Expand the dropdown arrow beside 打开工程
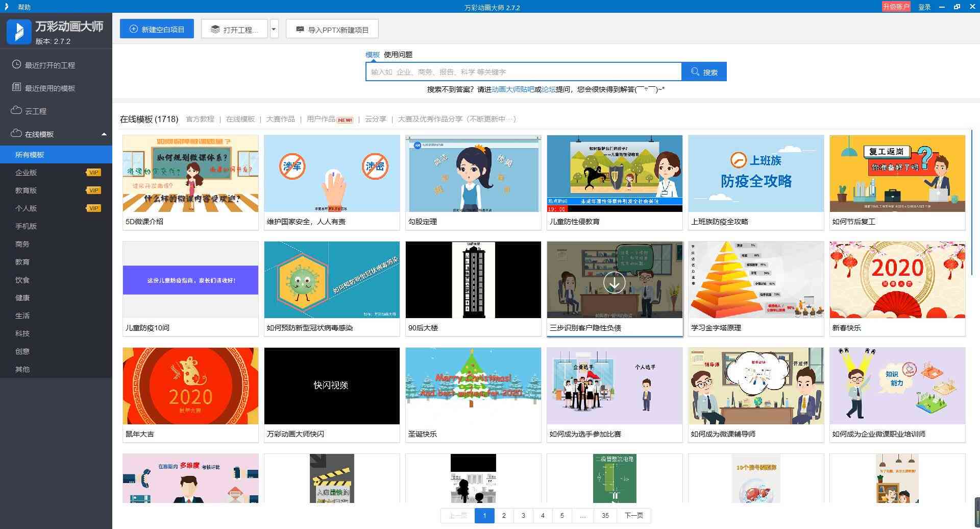 274,29
